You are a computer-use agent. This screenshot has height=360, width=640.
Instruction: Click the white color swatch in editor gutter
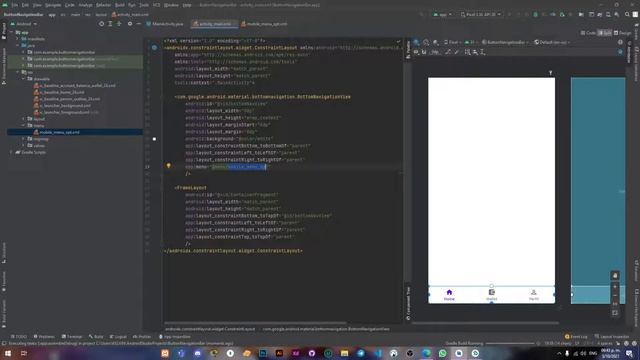click(x=154, y=139)
